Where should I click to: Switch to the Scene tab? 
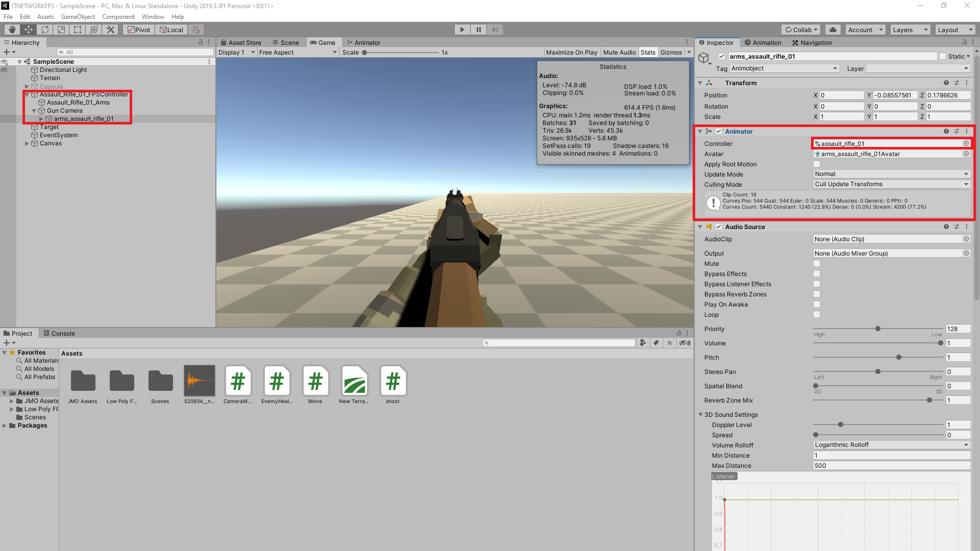(x=286, y=42)
